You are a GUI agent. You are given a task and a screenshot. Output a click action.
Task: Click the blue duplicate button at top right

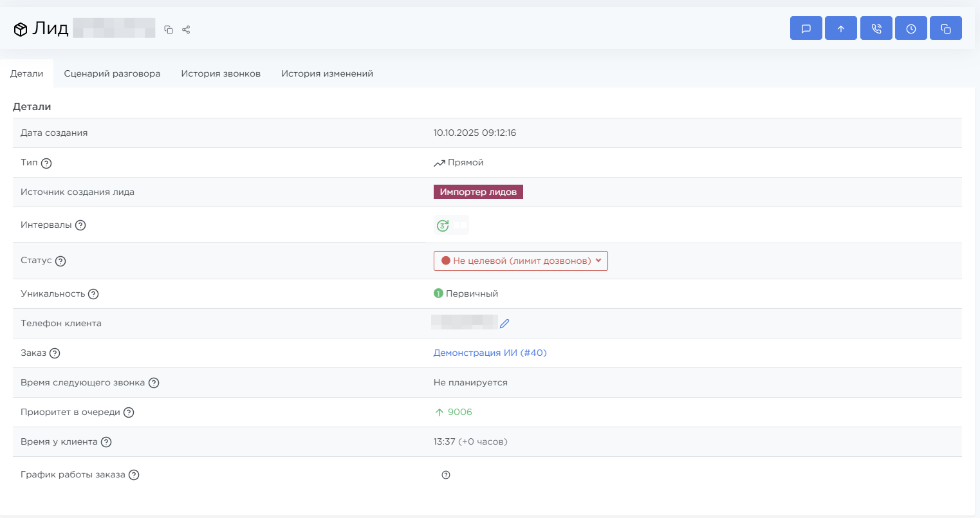coord(945,28)
